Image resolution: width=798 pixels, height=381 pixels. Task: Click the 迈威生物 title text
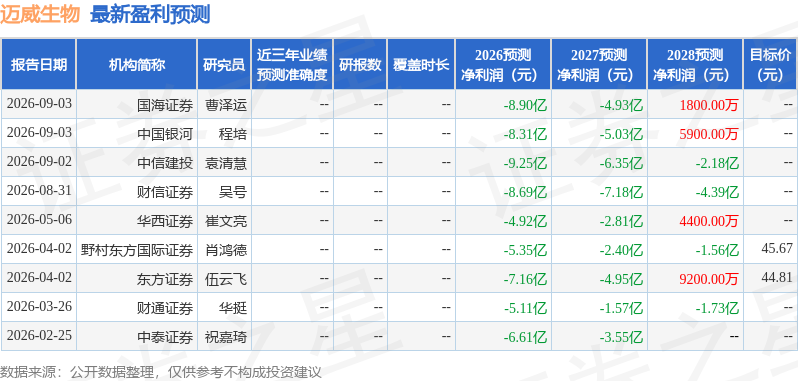point(40,14)
